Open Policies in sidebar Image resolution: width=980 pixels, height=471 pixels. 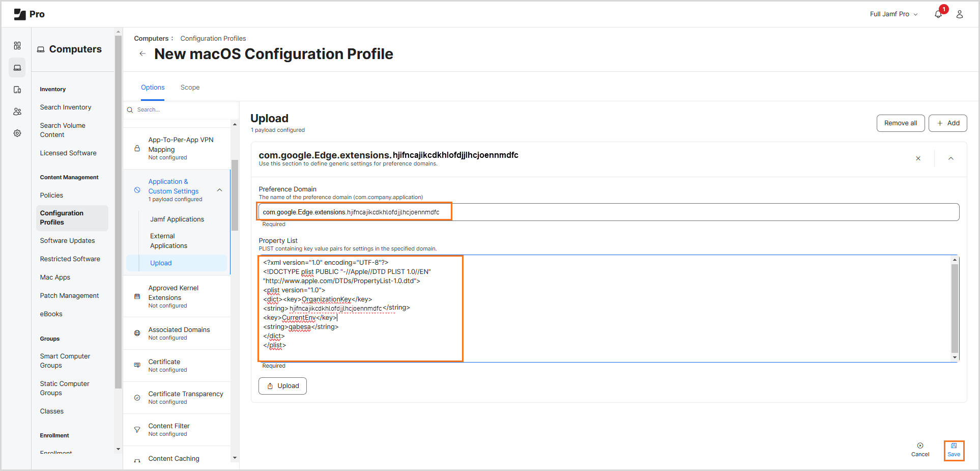pyautogui.click(x=51, y=196)
